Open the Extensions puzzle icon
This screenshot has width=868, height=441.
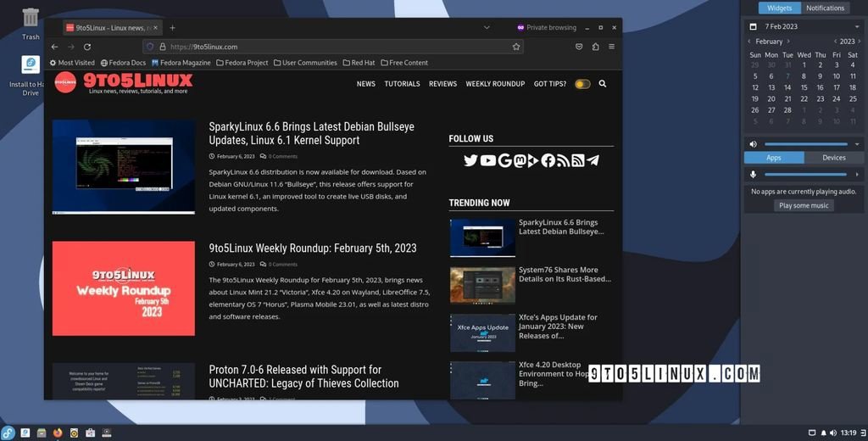click(x=595, y=47)
